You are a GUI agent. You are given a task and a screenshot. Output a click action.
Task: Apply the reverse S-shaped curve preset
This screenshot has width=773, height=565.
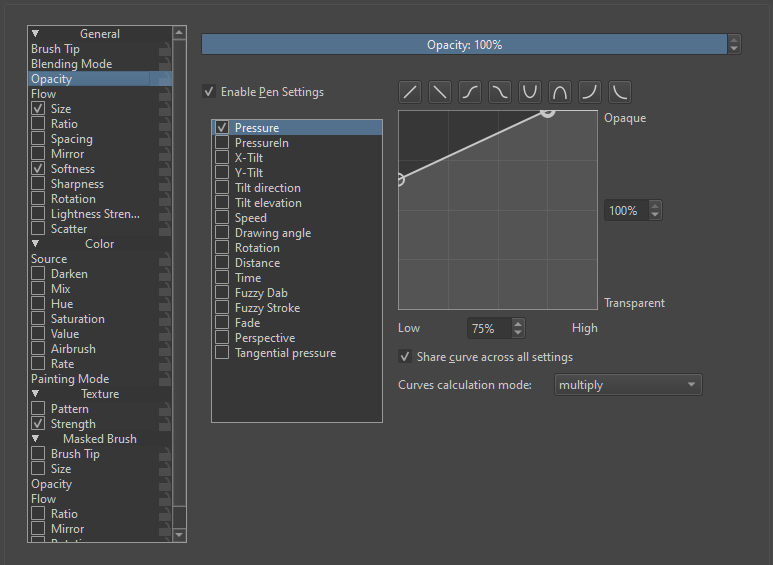click(x=500, y=92)
